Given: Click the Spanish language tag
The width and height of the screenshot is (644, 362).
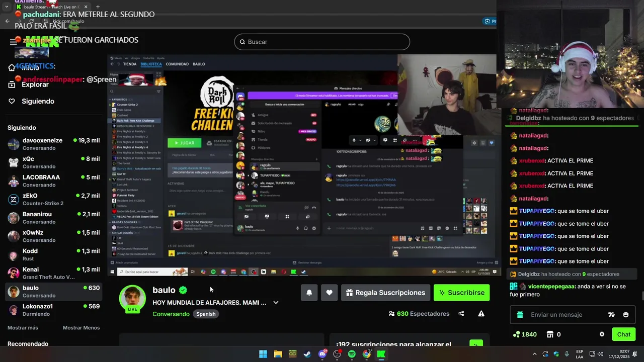Looking at the screenshot, I should coord(206,314).
